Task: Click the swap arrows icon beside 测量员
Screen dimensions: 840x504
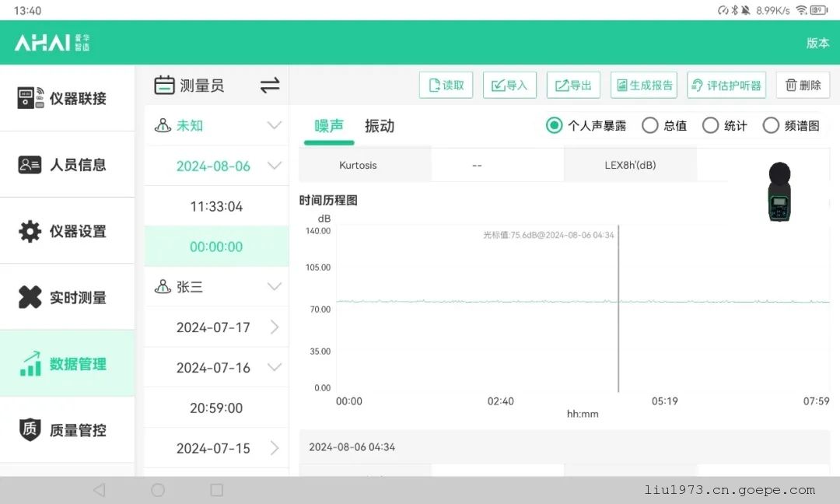Action: pyautogui.click(x=270, y=86)
